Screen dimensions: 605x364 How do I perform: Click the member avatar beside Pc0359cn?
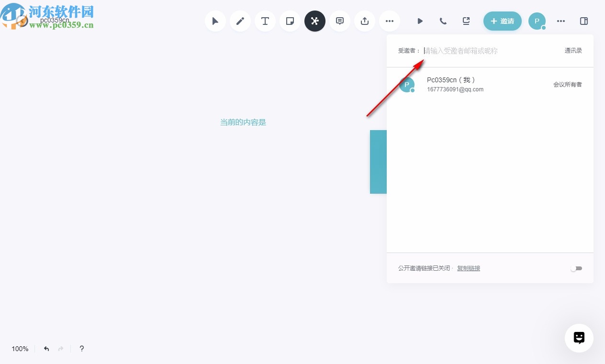407,85
